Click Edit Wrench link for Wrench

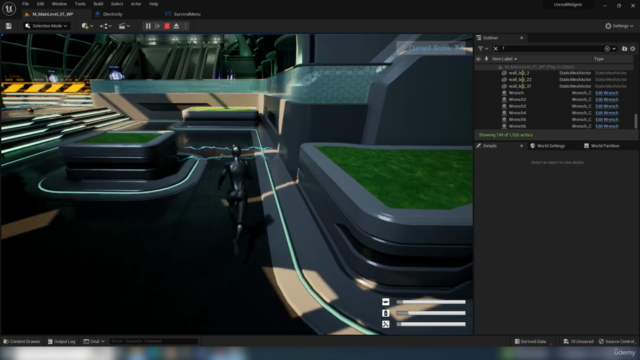[607, 93]
